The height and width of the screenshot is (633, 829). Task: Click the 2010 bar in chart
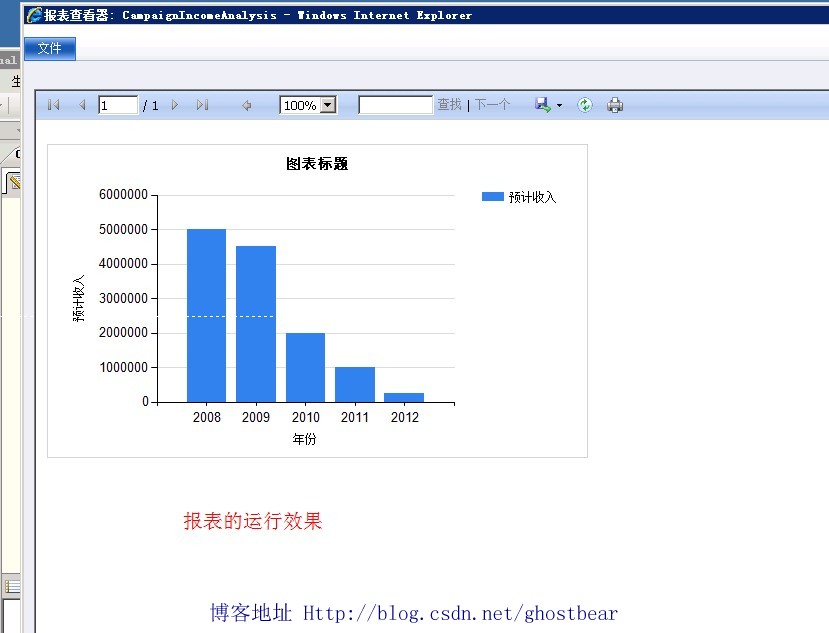click(306, 368)
